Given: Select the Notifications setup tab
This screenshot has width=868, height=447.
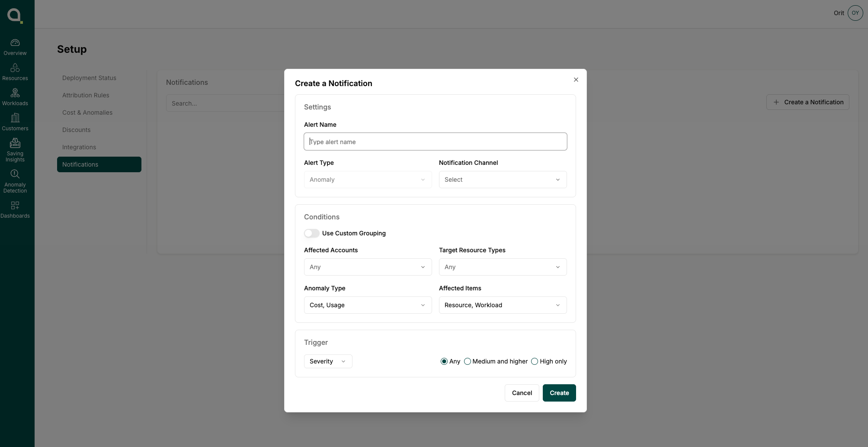Looking at the screenshot, I should (99, 164).
